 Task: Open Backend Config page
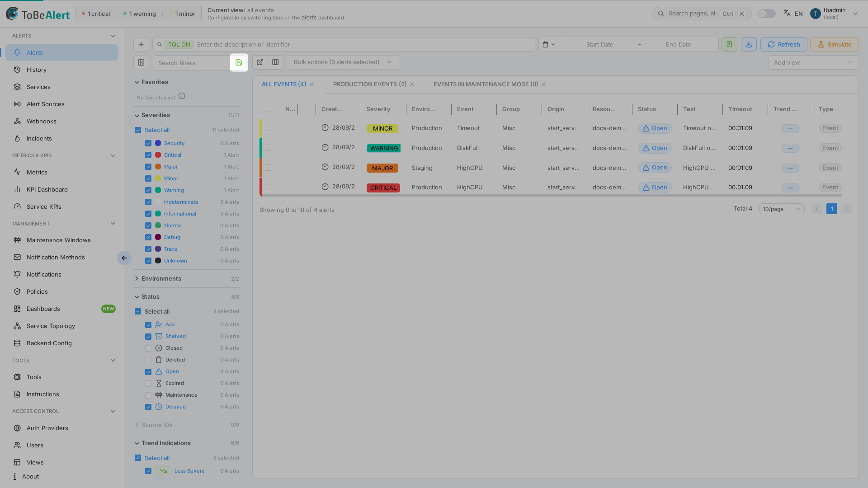(62, 343)
